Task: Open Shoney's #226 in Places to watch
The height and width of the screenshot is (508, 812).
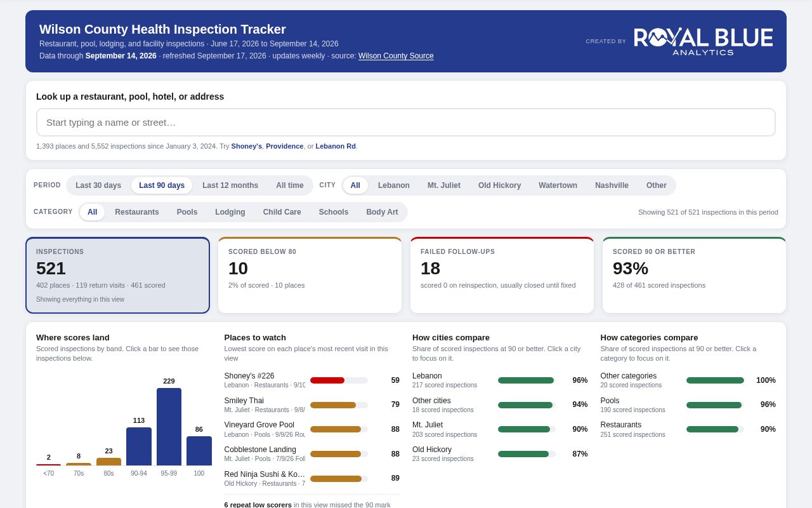Action: point(312,380)
